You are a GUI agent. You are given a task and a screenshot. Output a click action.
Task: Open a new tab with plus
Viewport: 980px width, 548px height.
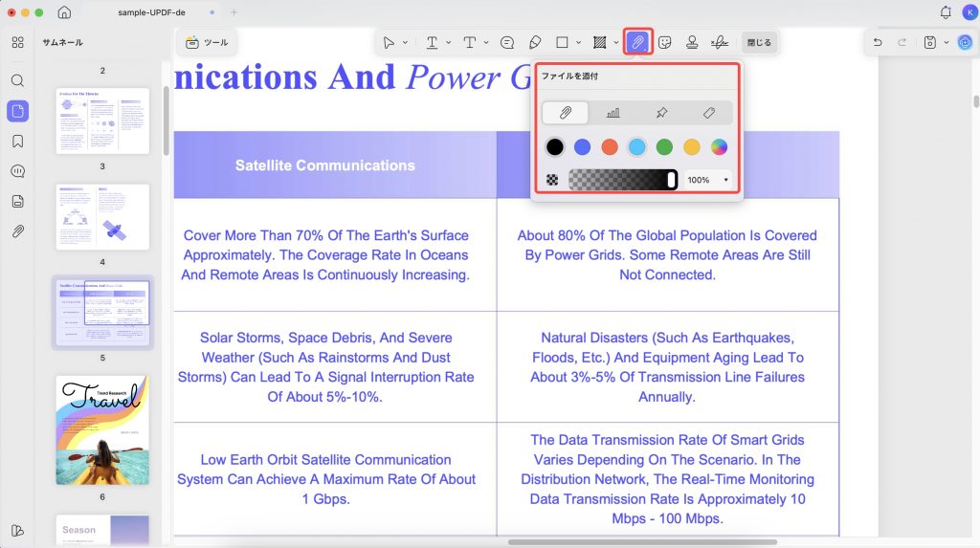(x=234, y=11)
